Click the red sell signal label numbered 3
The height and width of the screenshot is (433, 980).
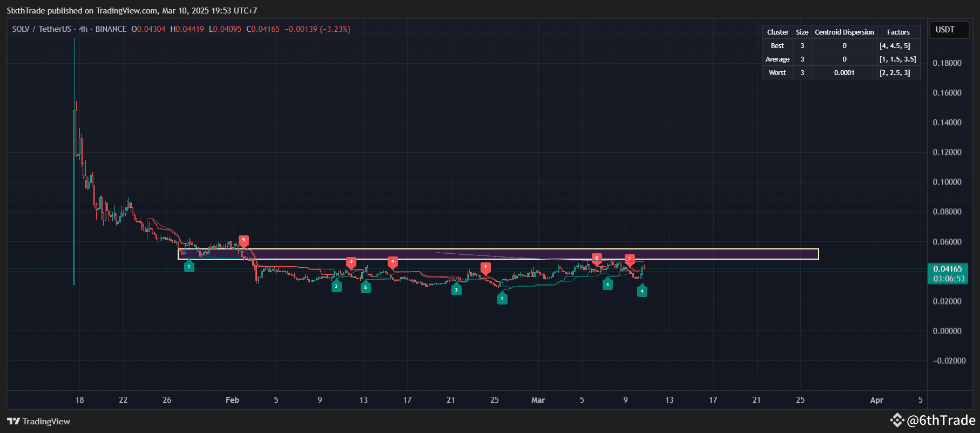click(x=351, y=262)
